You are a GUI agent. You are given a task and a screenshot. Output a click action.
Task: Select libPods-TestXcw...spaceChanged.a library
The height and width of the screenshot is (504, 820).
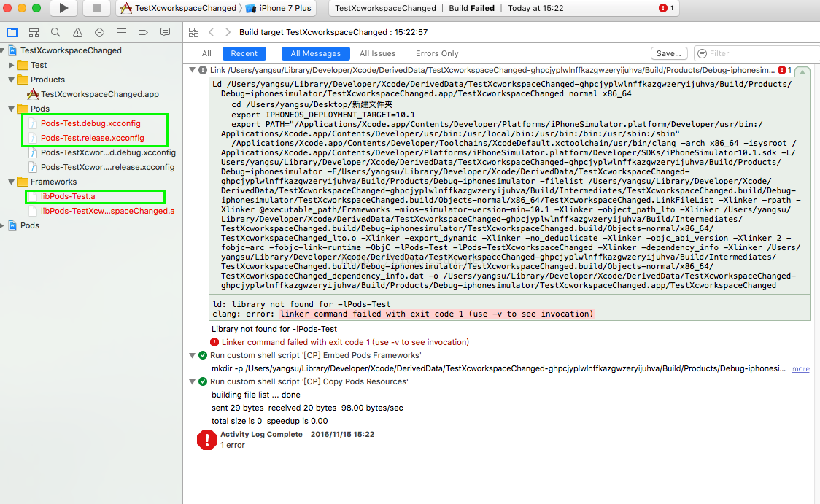tap(108, 212)
